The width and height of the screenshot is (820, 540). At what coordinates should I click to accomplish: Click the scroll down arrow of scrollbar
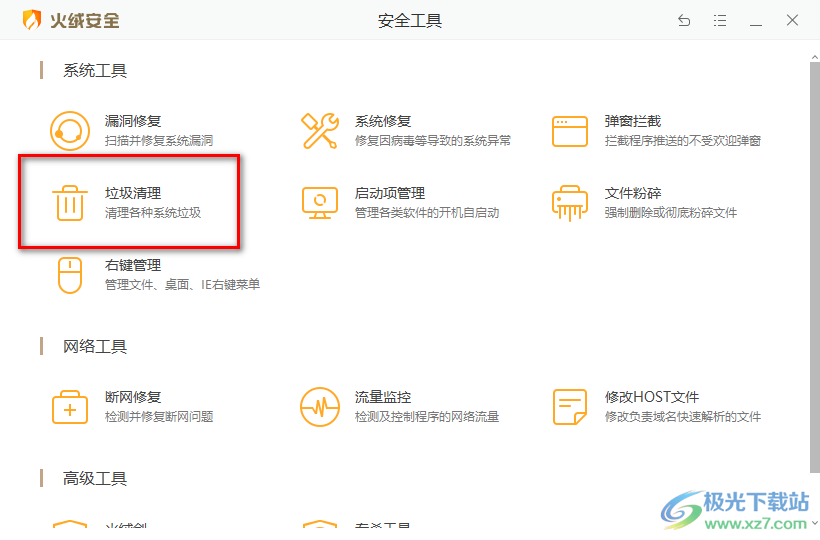[813, 522]
